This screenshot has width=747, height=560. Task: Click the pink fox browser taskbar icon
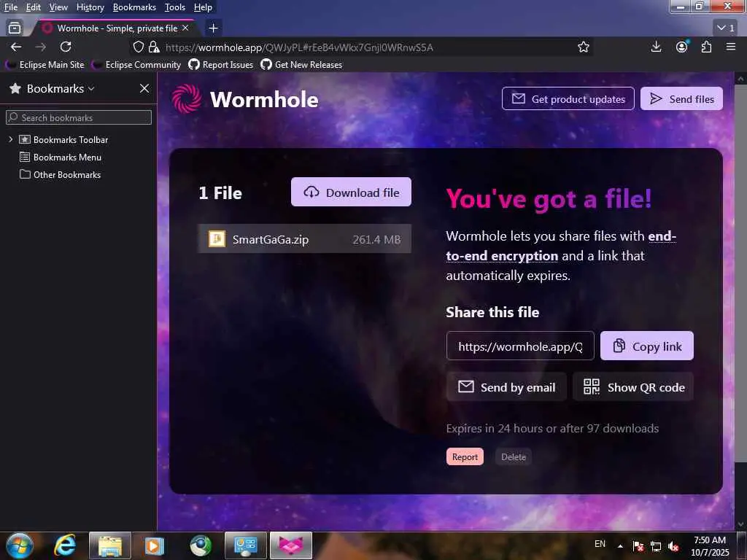[291, 545]
